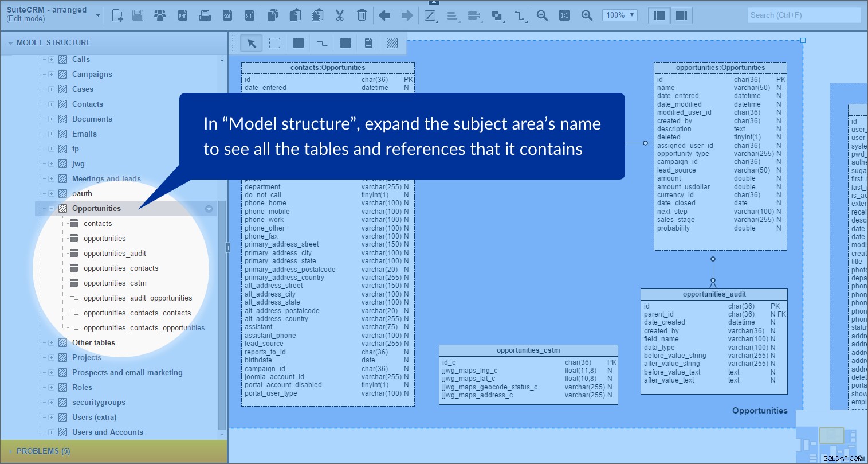Image resolution: width=868 pixels, height=464 pixels.
Task: Expand the Projects subject area
Action: [51, 358]
